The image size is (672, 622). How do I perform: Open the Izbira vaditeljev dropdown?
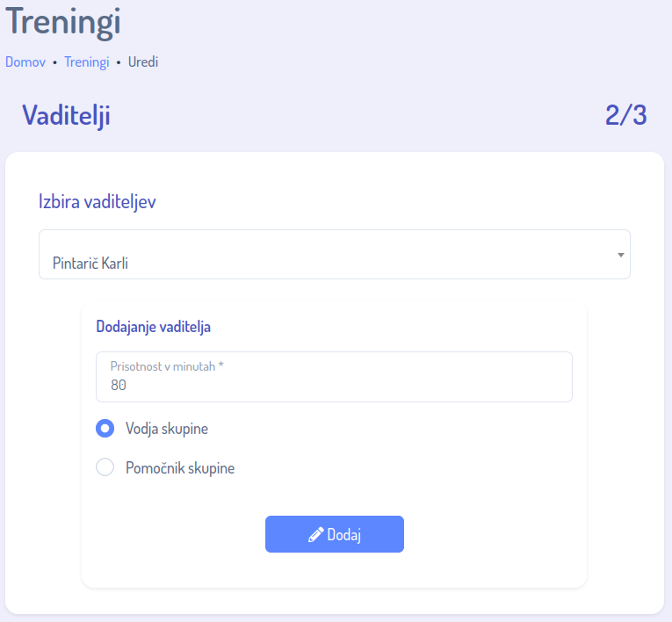click(334, 255)
